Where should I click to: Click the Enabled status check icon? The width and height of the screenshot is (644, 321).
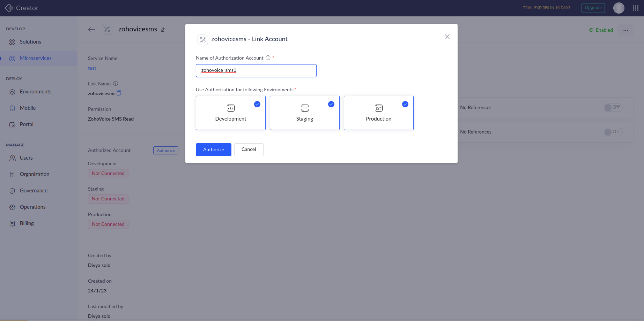591,30
